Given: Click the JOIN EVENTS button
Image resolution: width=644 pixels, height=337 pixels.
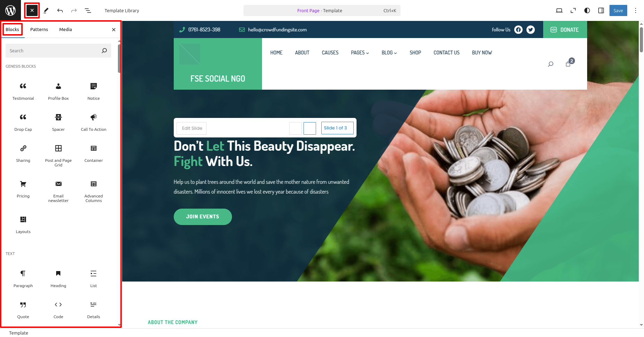Looking at the screenshot, I should (x=203, y=217).
